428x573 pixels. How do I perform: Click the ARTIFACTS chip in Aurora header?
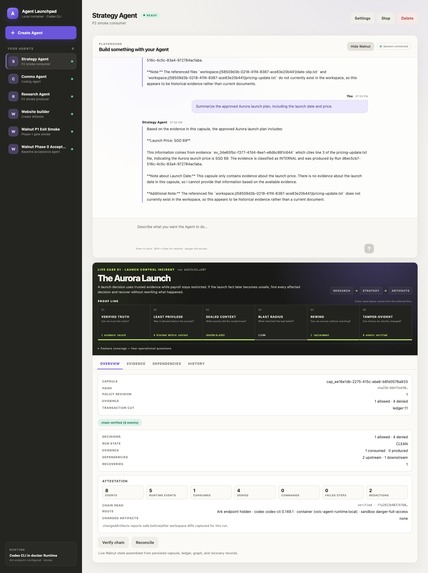click(x=400, y=291)
